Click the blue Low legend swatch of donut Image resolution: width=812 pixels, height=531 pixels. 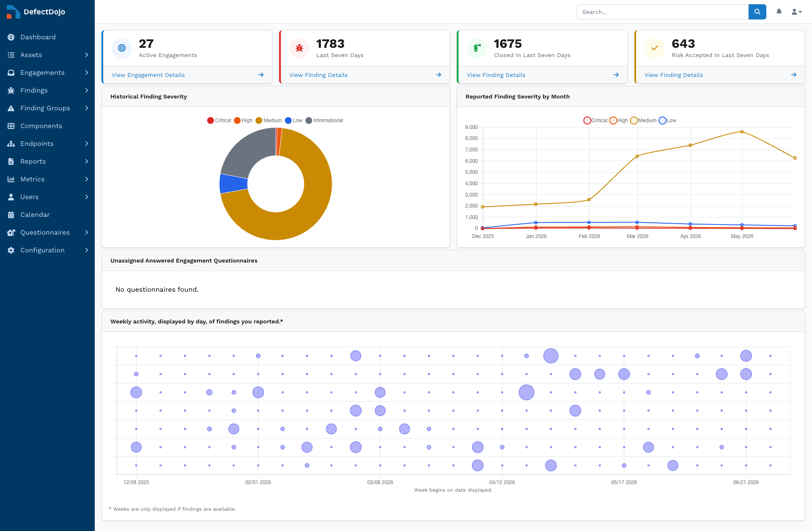[x=288, y=120]
